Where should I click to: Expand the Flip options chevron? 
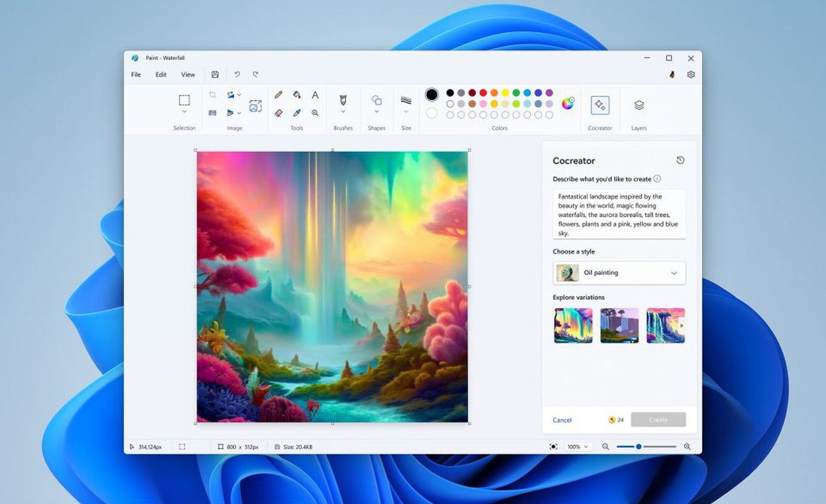(239, 113)
